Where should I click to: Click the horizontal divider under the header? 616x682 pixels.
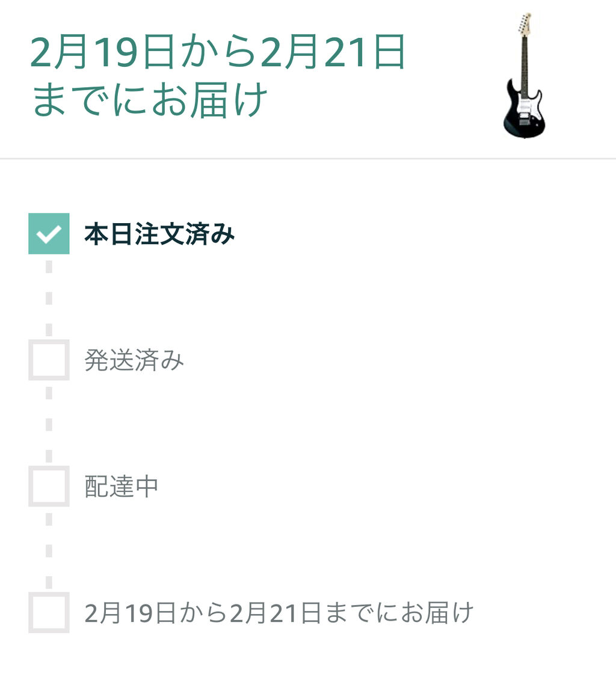pyautogui.click(x=308, y=159)
